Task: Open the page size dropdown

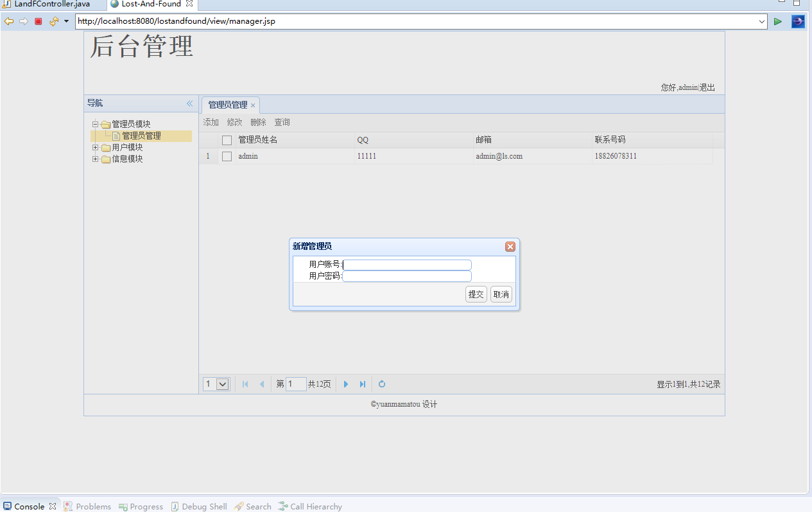Action: (x=223, y=384)
